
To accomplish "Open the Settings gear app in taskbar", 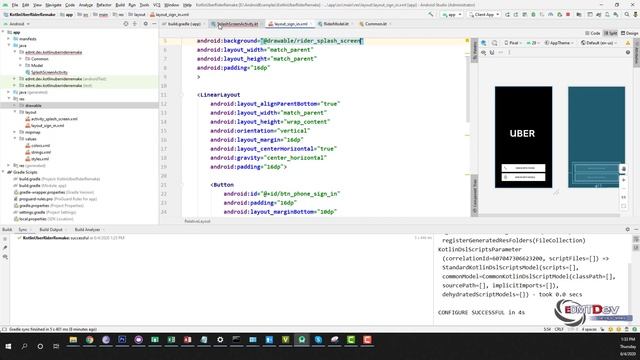I will (220, 340).
